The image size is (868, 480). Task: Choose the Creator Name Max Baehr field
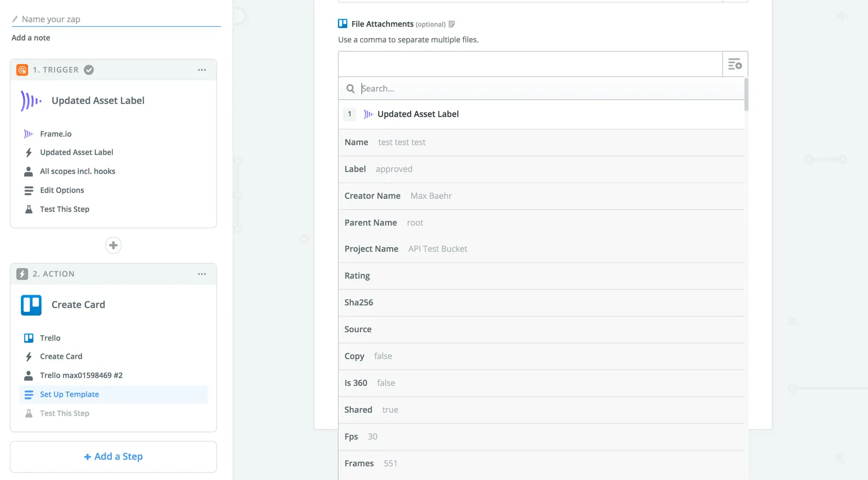(x=541, y=196)
